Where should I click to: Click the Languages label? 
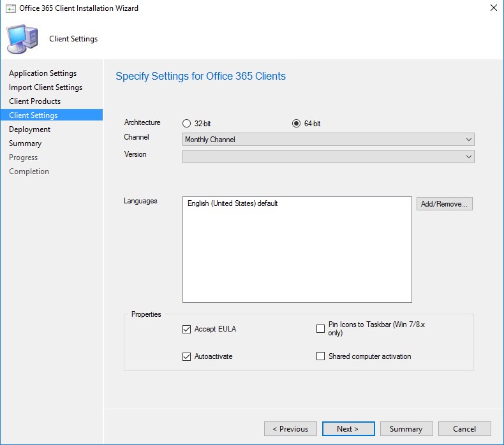point(140,201)
